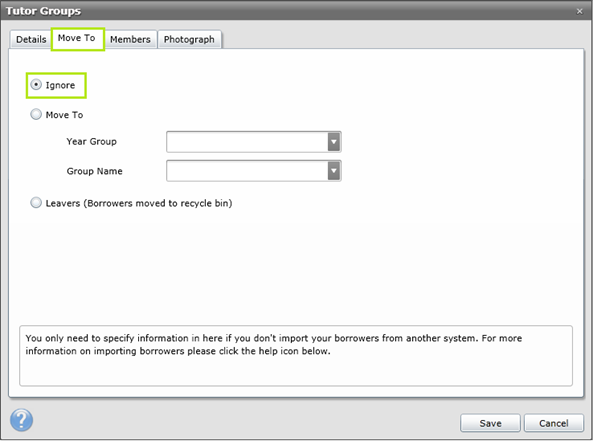Click the Group Name label
This screenshot has width=593, height=441.
pyautogui.click(x=95, y=171)
